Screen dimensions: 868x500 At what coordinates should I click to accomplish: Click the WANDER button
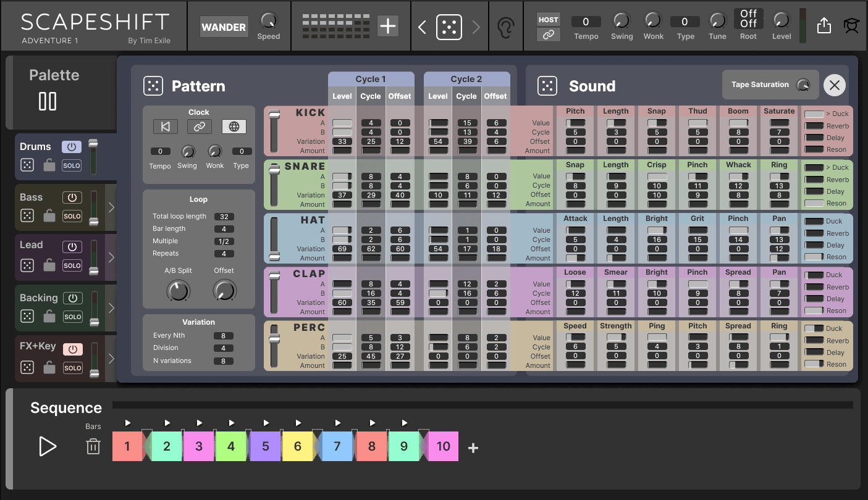click(x=223, y=27)
